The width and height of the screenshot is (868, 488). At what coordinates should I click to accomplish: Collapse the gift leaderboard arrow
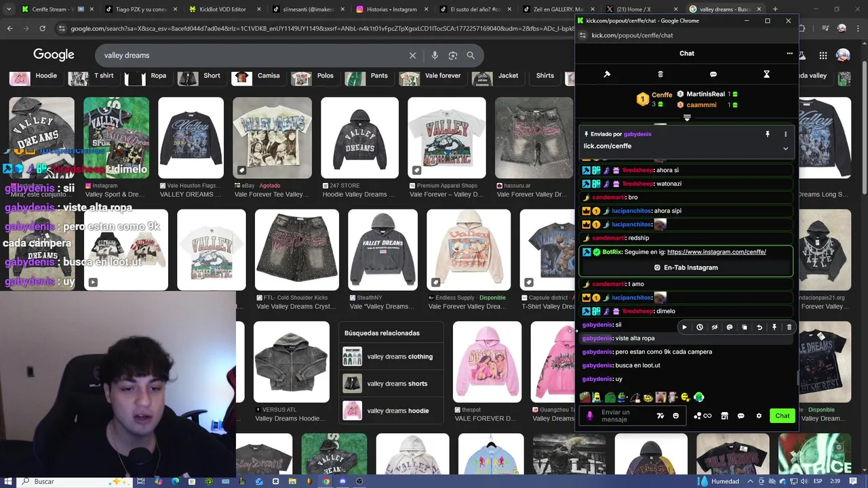[x=687, y=118]
